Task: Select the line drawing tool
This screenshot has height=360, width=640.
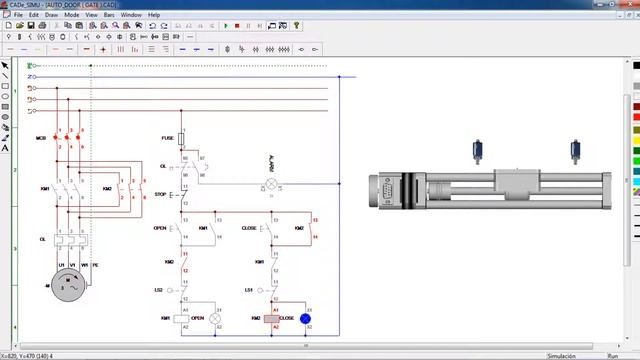Action: coord(5,76)
